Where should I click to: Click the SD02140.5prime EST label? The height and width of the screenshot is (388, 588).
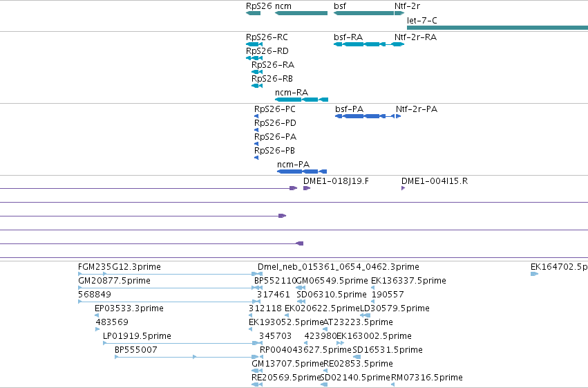click(356, 378)
